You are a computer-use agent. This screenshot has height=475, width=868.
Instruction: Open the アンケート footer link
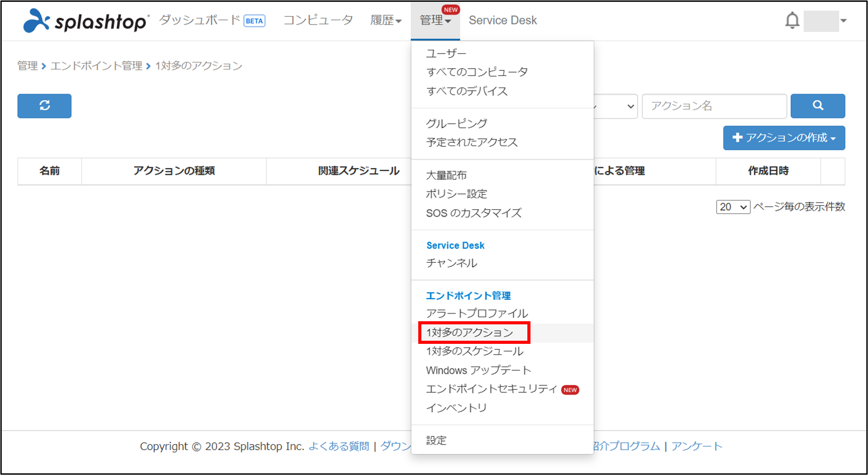[696, 446]
